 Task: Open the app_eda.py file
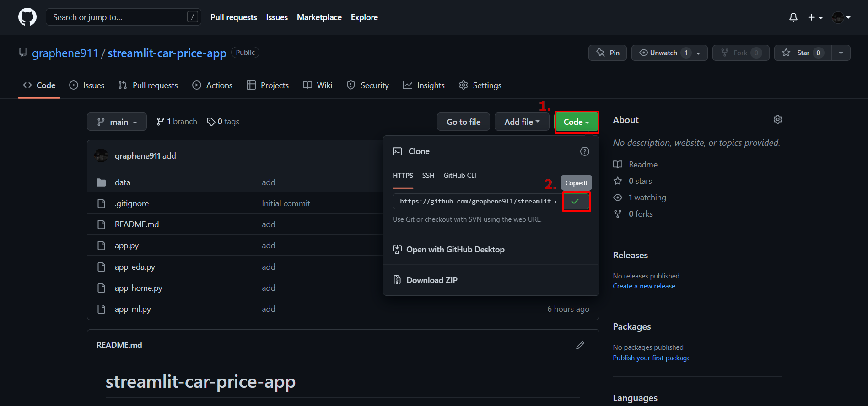tap(135, 267)
